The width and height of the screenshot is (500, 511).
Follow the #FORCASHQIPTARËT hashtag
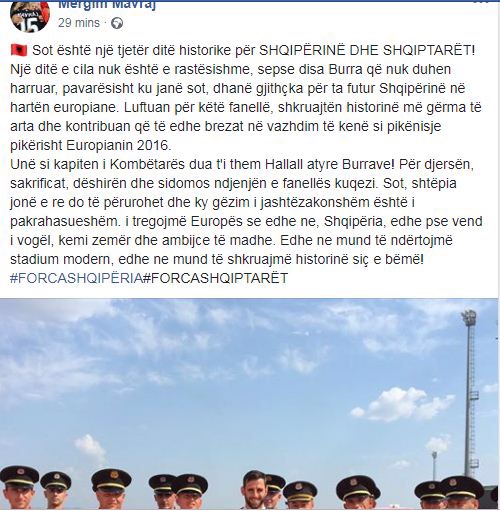pos(215,278)
